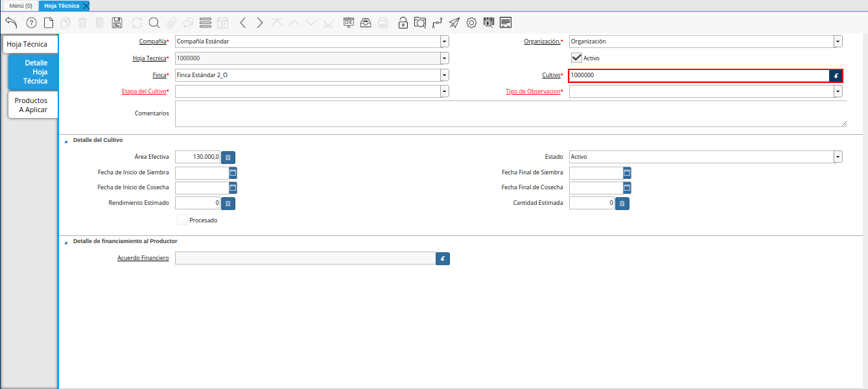868x389 pixels.
Task: Expand the Etapa del Cultivo dropdown
Action: point(444,91)
